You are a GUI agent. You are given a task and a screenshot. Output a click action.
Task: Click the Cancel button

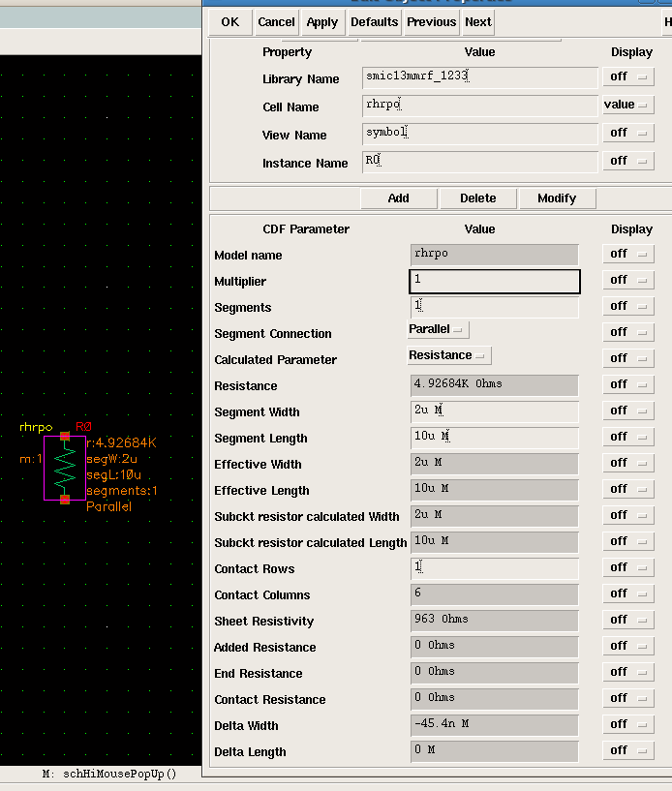point(276,22)
